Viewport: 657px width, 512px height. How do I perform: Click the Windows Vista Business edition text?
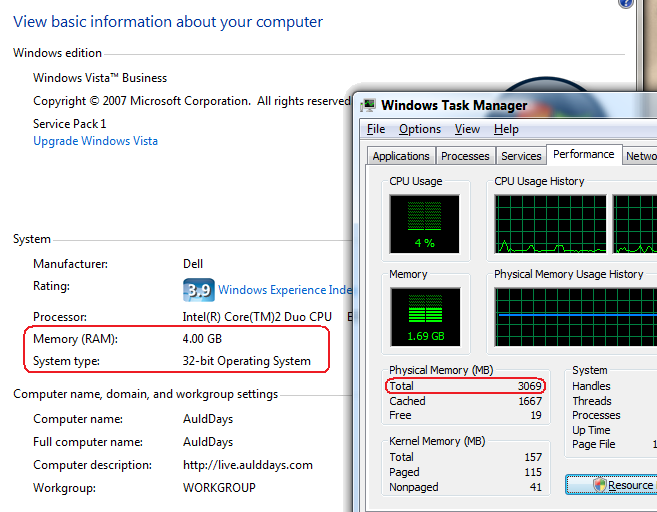pyautogui.click(x=100, y=78)
